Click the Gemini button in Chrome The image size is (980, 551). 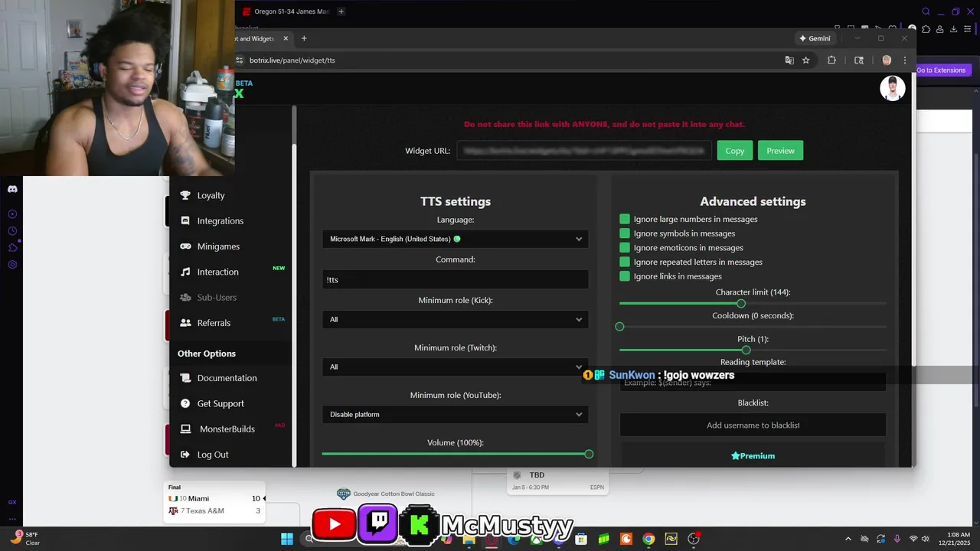(815, 38)
